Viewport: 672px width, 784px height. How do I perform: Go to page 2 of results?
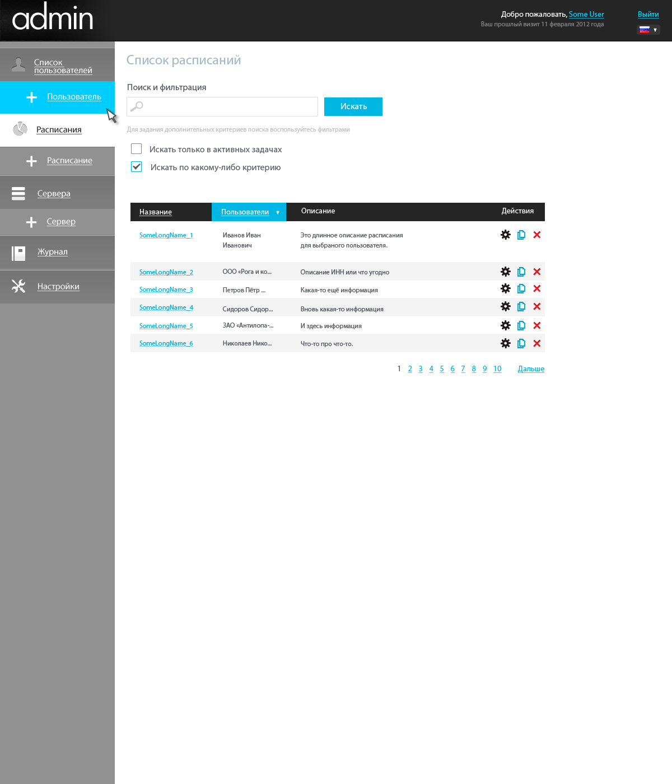410,368
